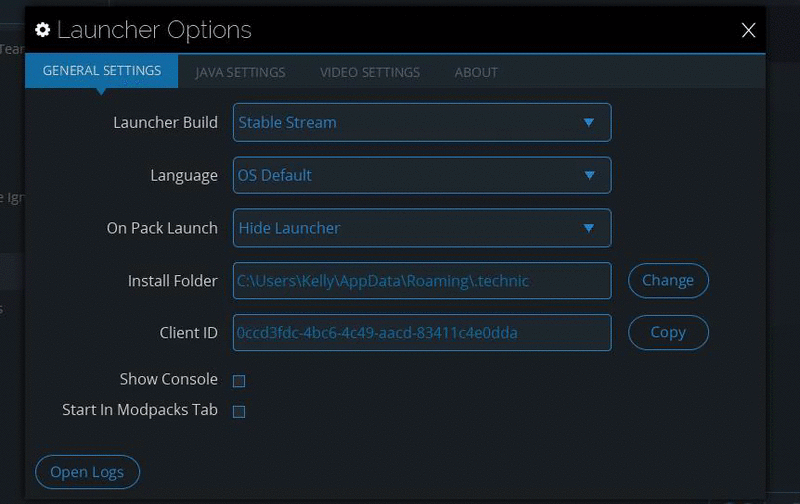800x504 pixels.
Task: Enable the Show Console checkbox
Action: click(x=239, y=381)
